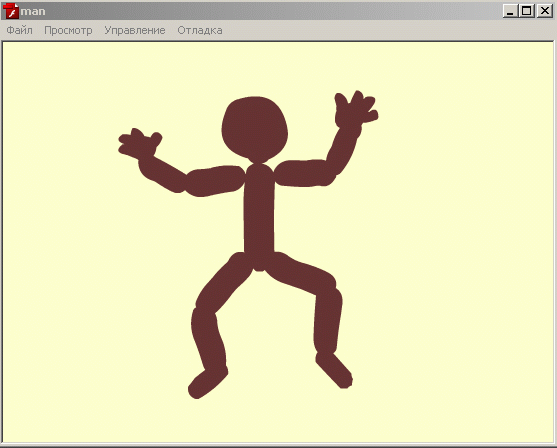Open the Управление menu
557x448 pixels.
135,31
